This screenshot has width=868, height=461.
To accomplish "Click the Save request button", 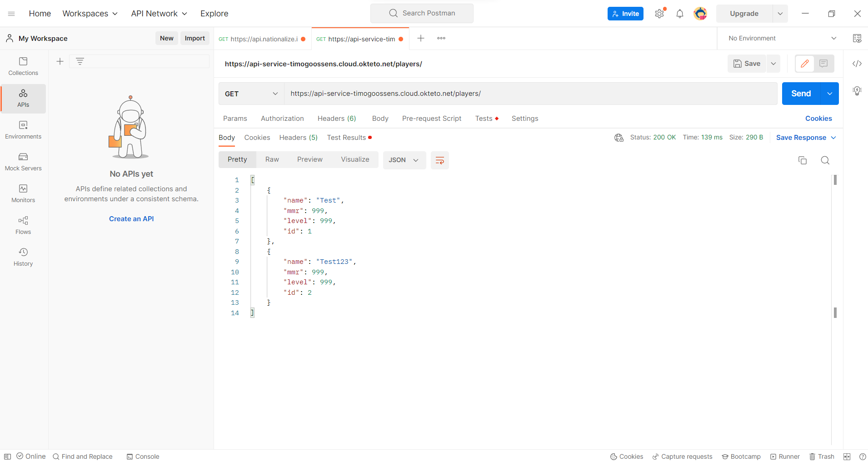I will pos(747,64).
